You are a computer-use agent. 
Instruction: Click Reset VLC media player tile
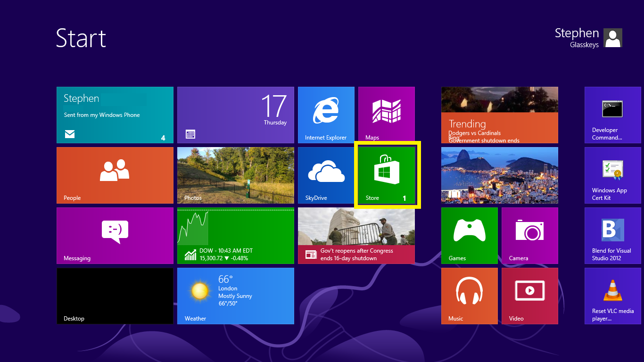coord(612,296)
